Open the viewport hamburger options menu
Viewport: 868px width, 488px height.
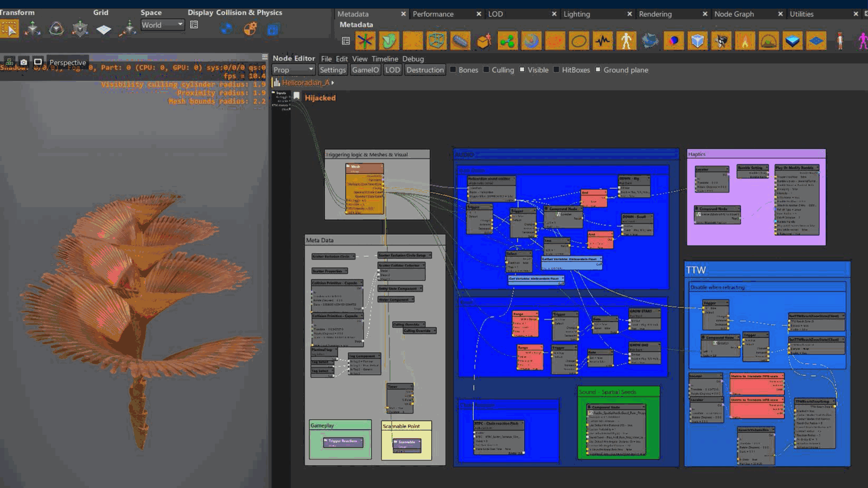pos(265,57)
